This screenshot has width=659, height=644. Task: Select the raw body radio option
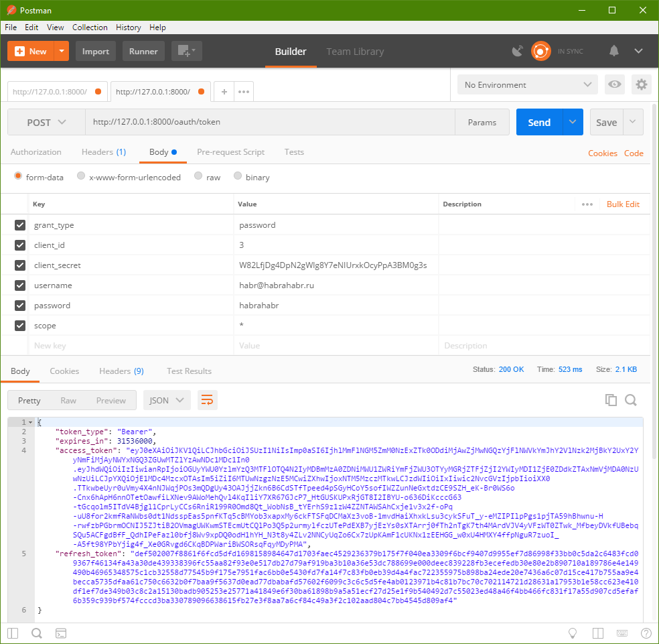pyautogui.click(x=198, y=176)
